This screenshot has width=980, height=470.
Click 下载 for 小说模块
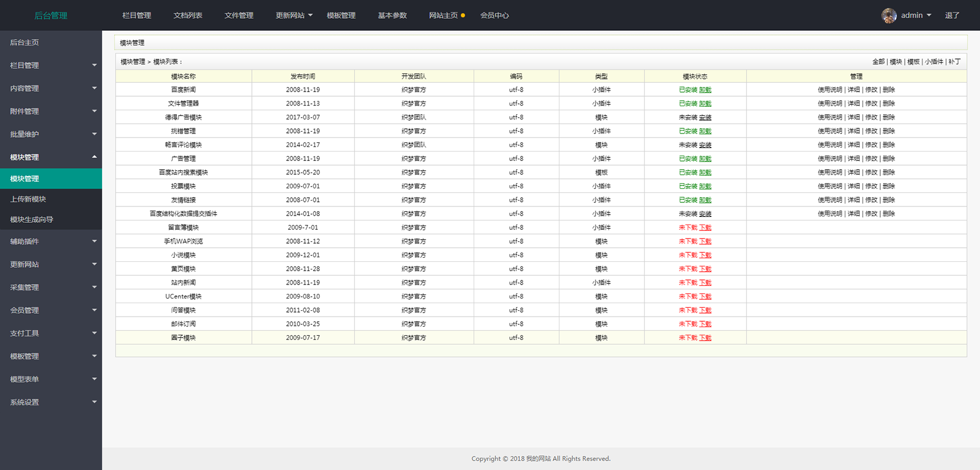(x=705, y=255)
